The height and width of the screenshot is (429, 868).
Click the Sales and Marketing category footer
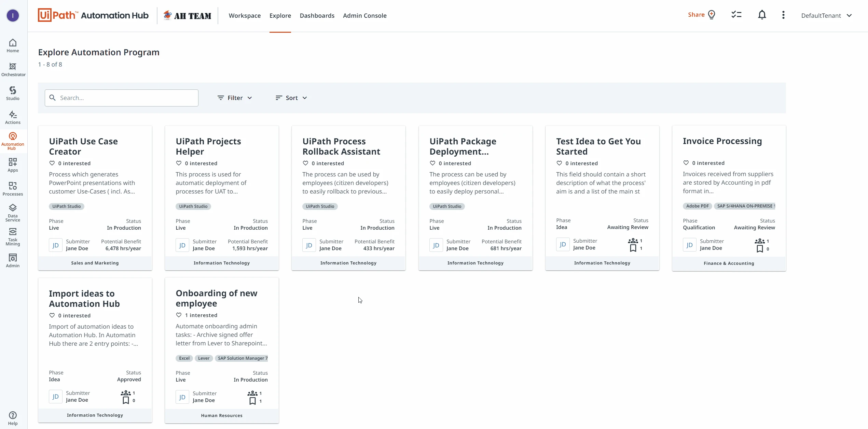95,263
